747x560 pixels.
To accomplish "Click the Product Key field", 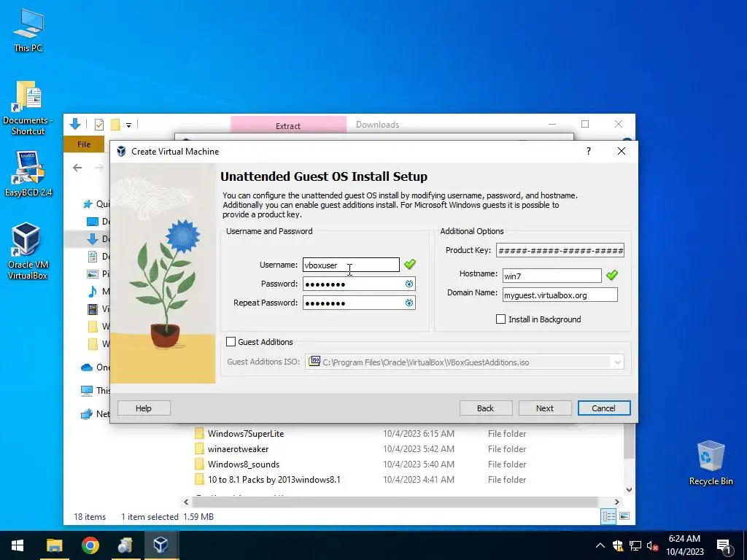I will coord(560,251).
